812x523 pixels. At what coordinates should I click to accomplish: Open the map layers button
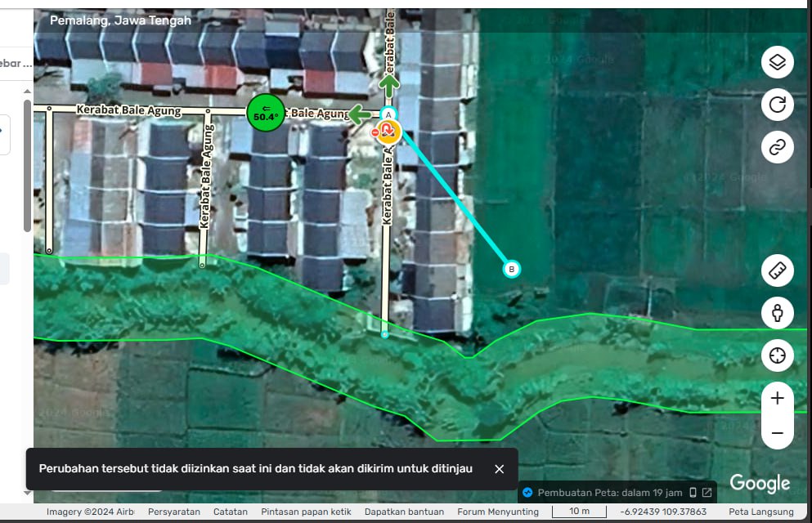(777, 62)
